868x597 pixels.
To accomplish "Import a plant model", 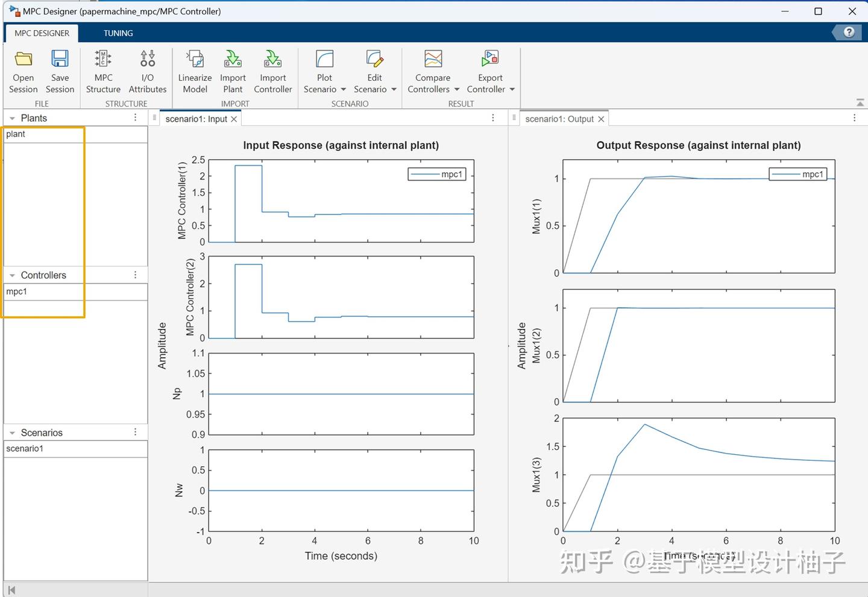I will (x=233, y=69).
